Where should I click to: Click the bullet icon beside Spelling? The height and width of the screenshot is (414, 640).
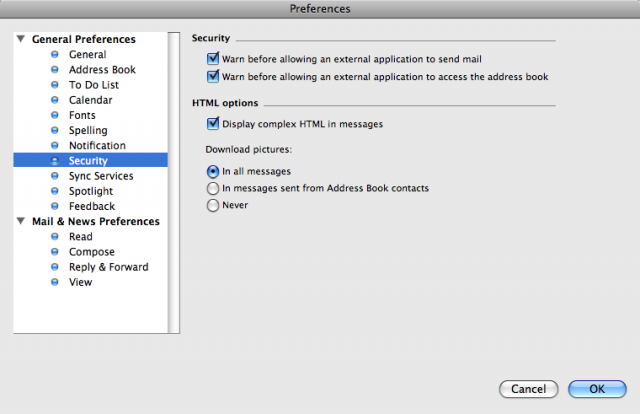pos(55,130)
